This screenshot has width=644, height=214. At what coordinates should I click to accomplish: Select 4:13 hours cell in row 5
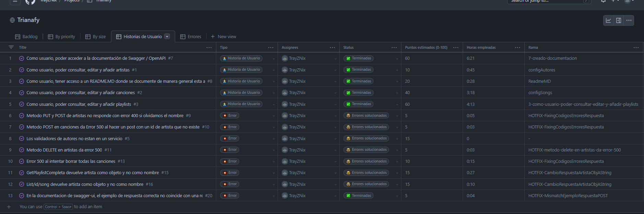494,104
